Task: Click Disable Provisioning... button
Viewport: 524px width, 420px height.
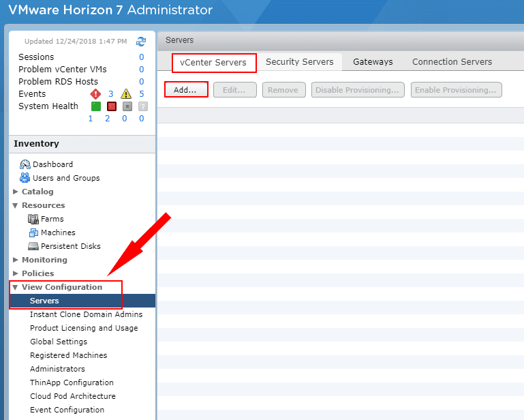Action: 358,90
